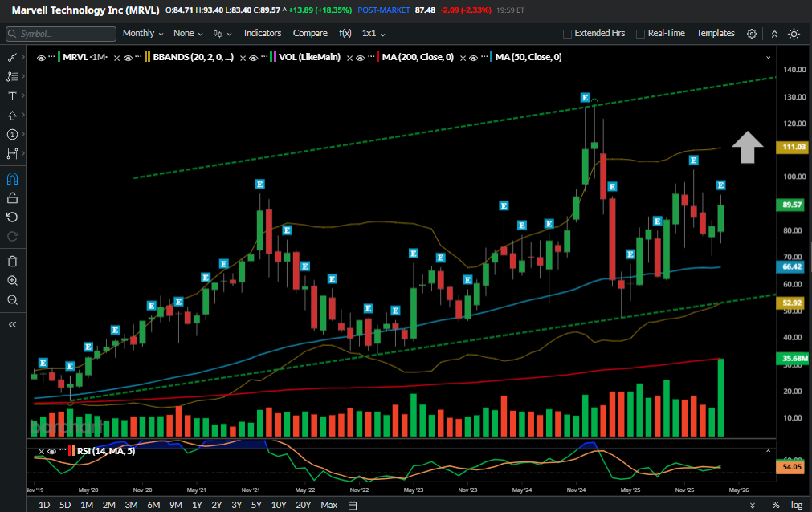
Task: Zoom in with the plus magnifier
Action: click(x=12, y=281)
